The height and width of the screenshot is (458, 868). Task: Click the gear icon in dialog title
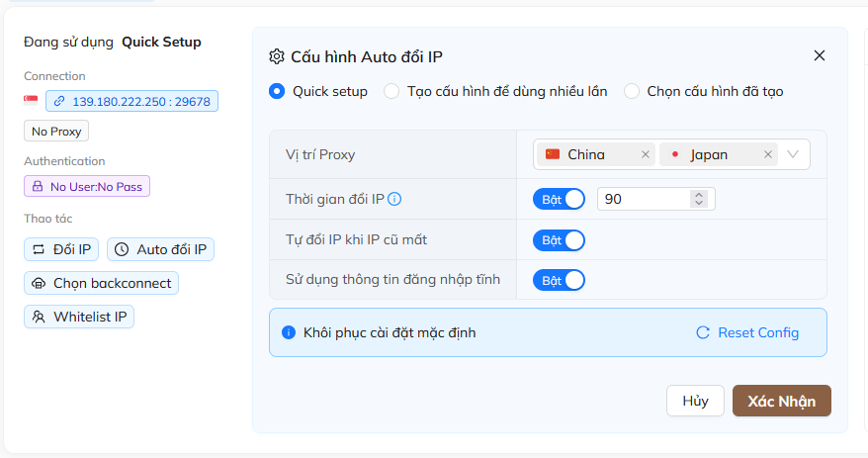pos(277,56)
